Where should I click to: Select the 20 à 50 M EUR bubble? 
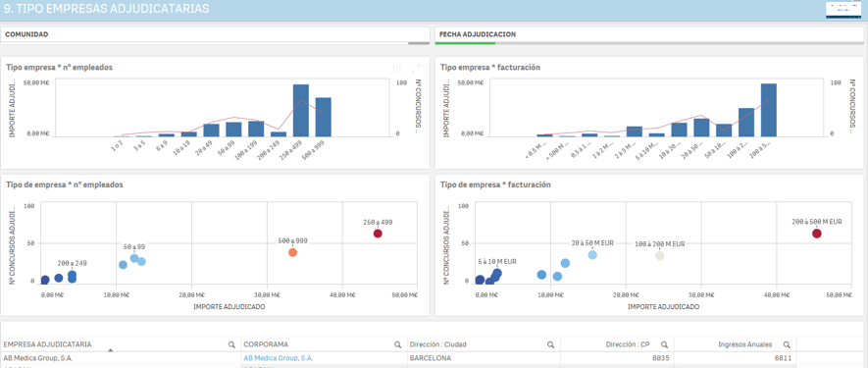(x=592, y=255)
